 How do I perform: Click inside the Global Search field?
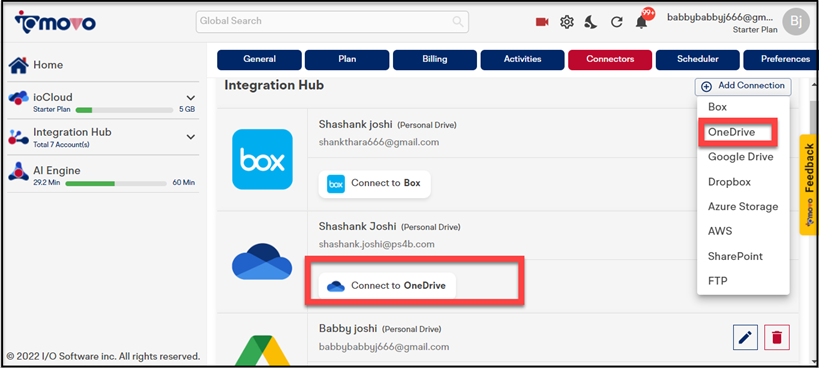(332, 21)
